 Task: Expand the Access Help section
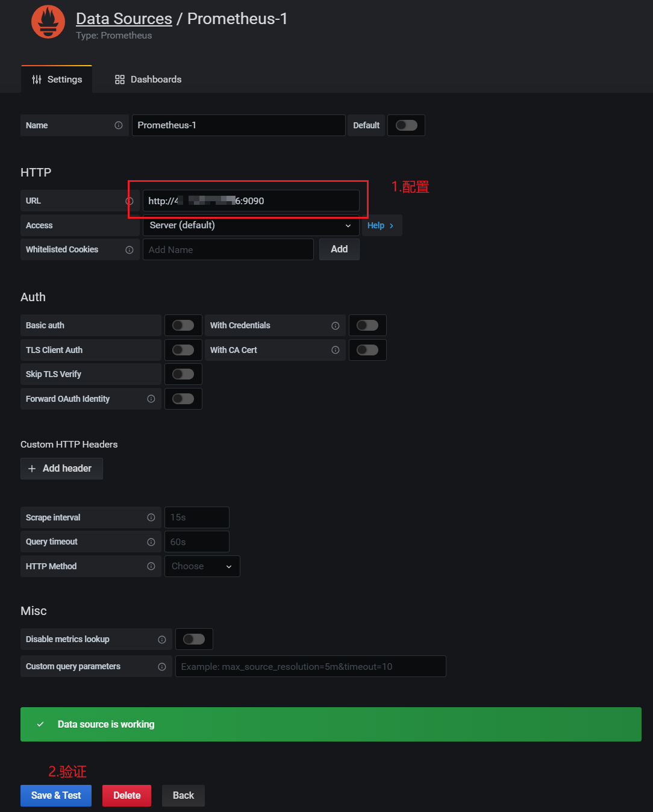coord(381,225)
